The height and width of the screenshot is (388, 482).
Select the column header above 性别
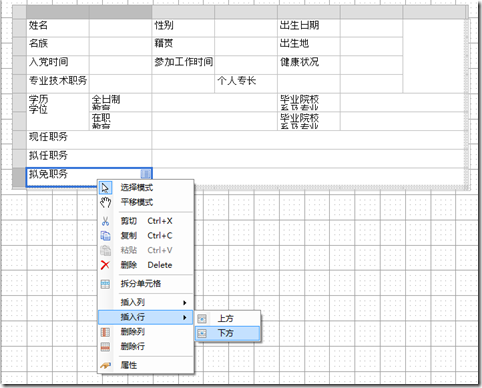tap(183, 12)
